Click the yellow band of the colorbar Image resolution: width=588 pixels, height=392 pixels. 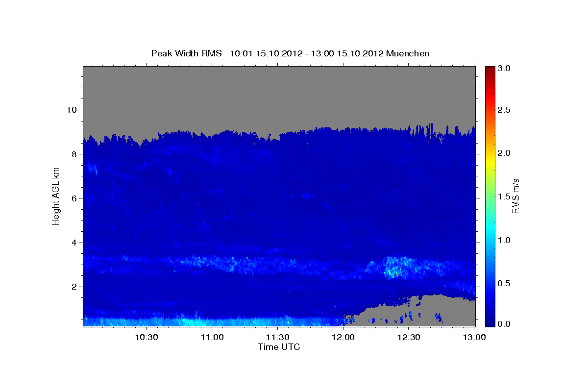click(x=490, y=162)
